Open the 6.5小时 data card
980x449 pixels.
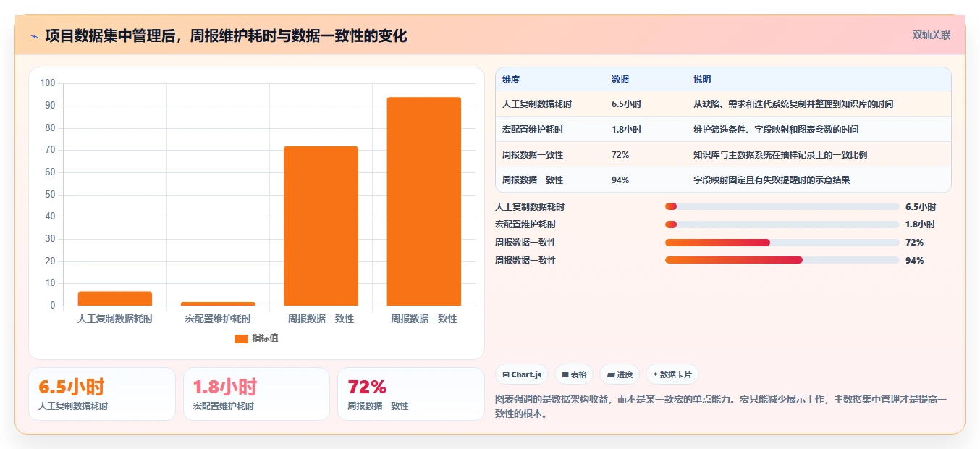tap(102, 394)
